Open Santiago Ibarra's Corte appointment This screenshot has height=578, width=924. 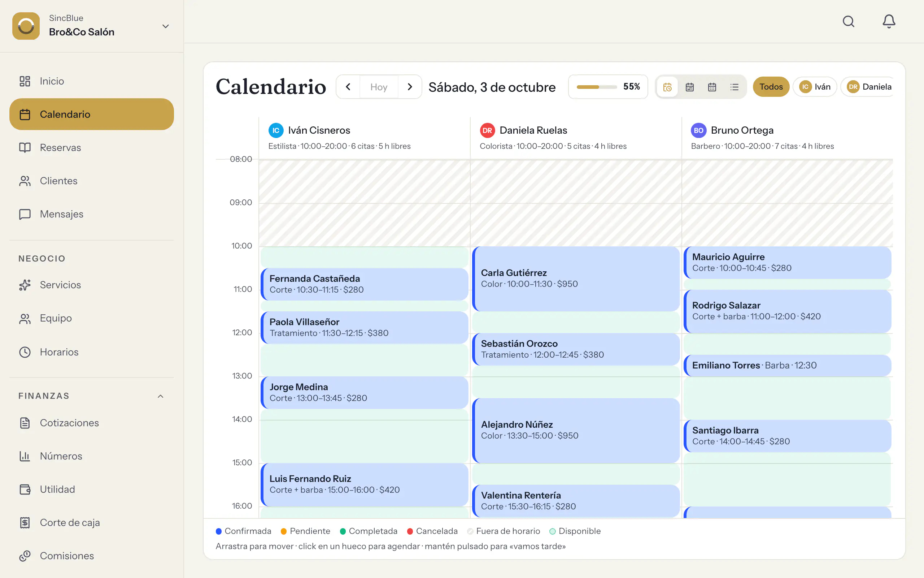(x=787, y=436)
